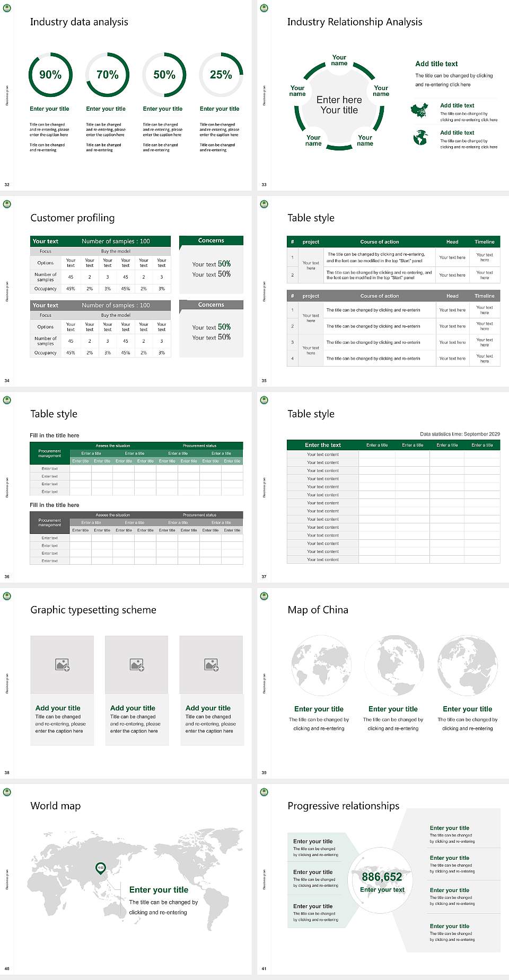Click the Industry data analysis slide title
Image resolution: width=509 pixels, height=980 pixels.
(79, 22)
